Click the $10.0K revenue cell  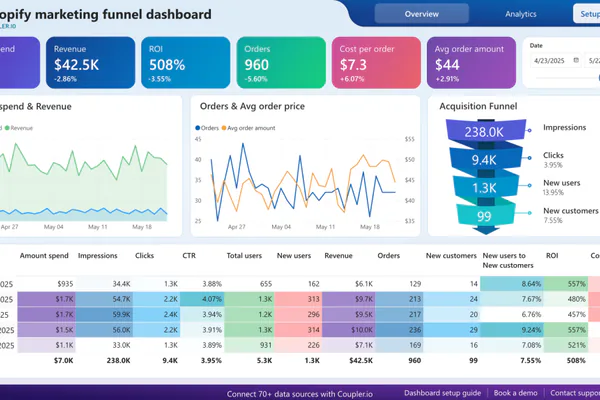click(x=349, y=330)
